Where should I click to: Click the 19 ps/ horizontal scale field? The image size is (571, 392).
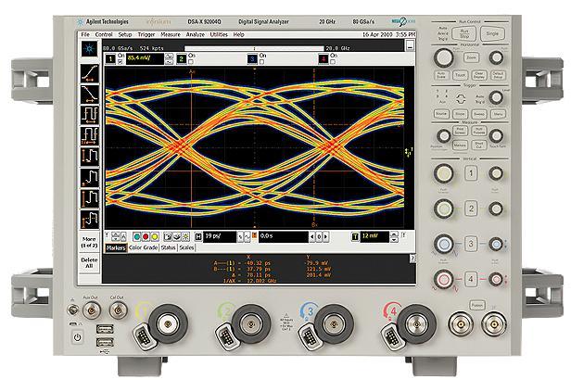[220, 237]
